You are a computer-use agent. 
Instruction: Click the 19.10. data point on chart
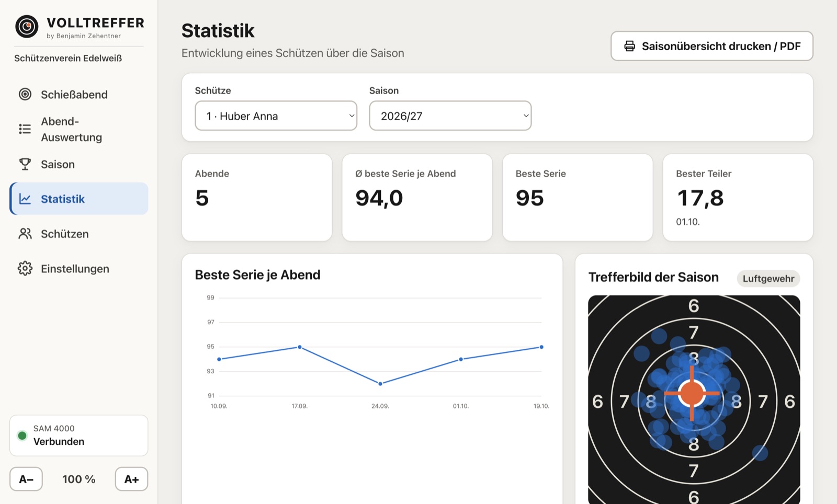point(541,347)
